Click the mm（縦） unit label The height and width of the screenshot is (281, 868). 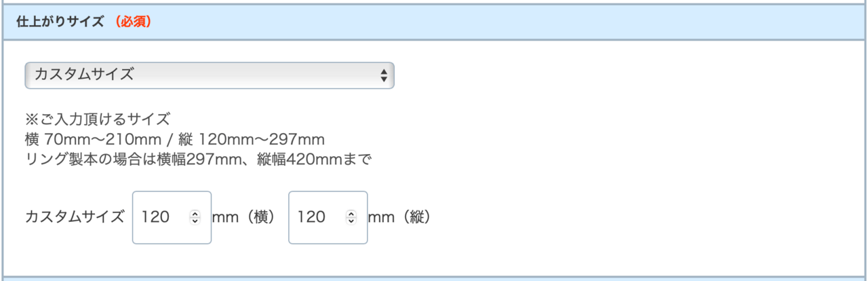tap(399, 217)
